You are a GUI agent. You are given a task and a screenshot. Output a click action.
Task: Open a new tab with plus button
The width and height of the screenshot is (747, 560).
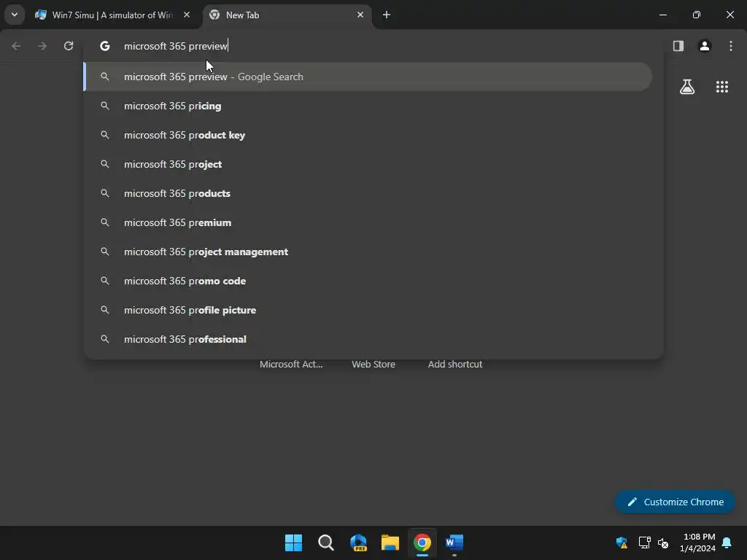[387, 15]
